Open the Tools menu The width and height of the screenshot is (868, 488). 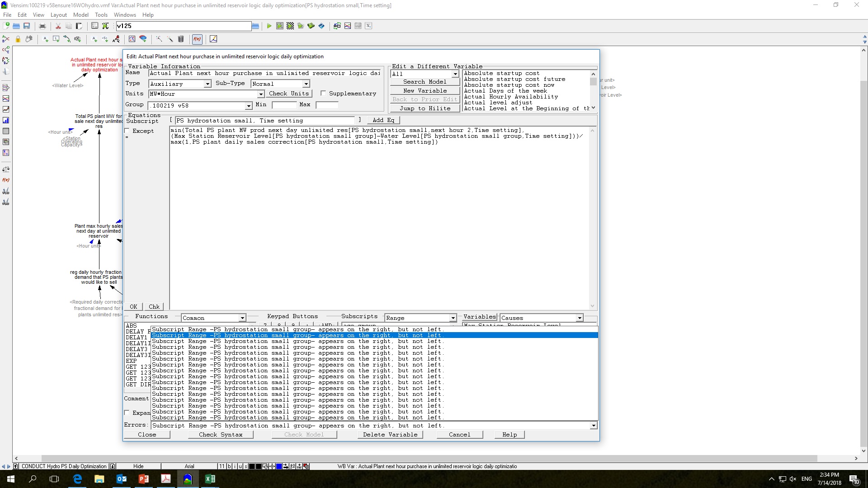click(x=101, y=14)
